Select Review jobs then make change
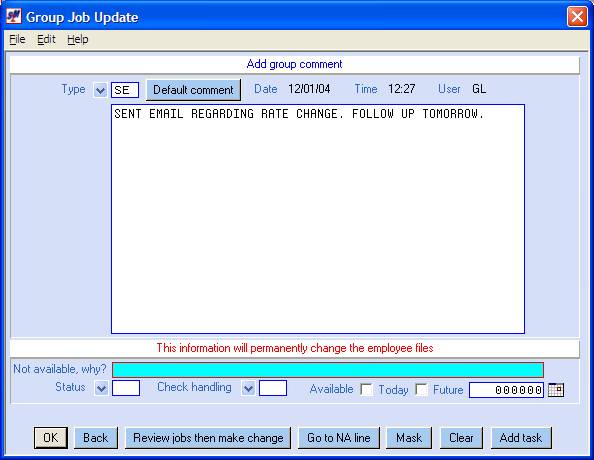The width and height of the screenshot is (594, 460). click(208, 438)
